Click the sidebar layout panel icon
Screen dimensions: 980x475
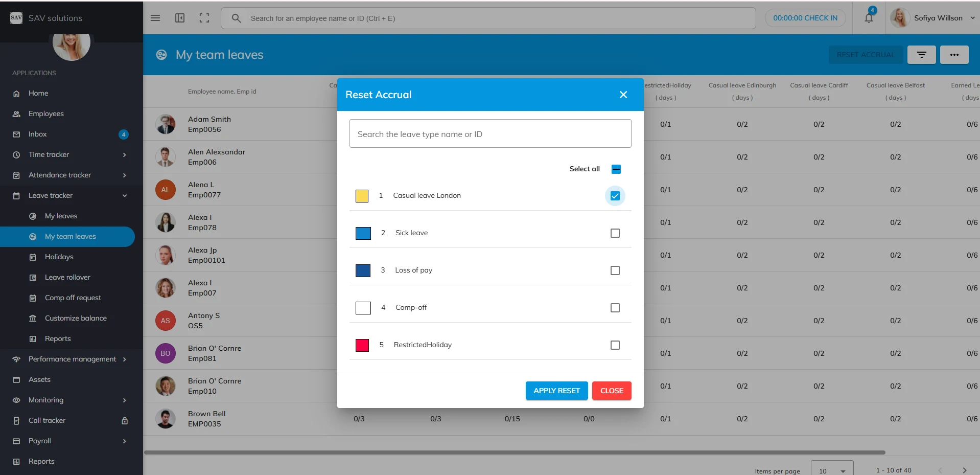180,18
